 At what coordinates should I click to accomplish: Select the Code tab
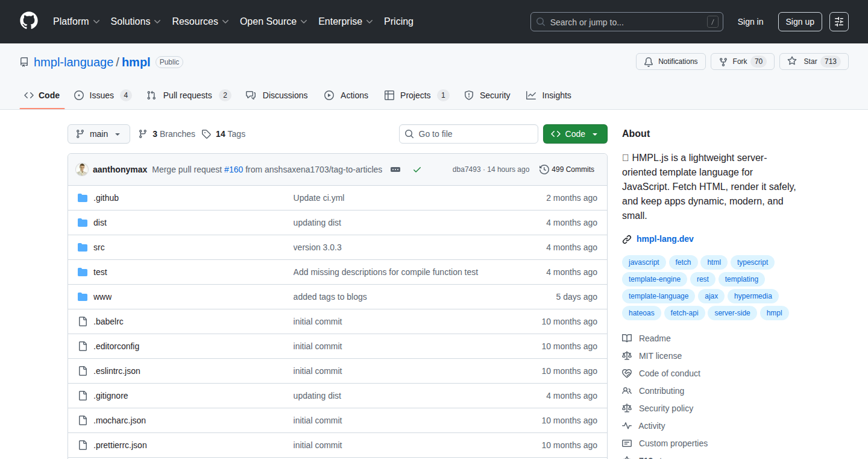[42, 95]
